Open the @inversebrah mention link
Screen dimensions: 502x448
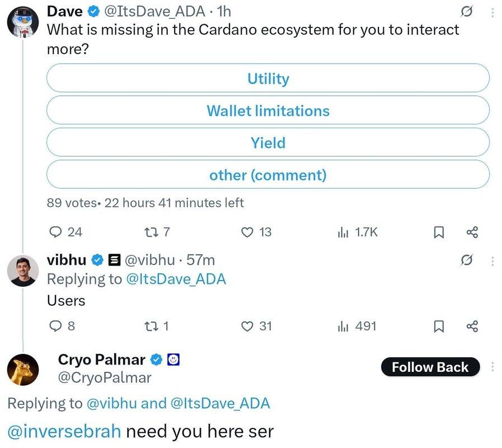[64, 432]
